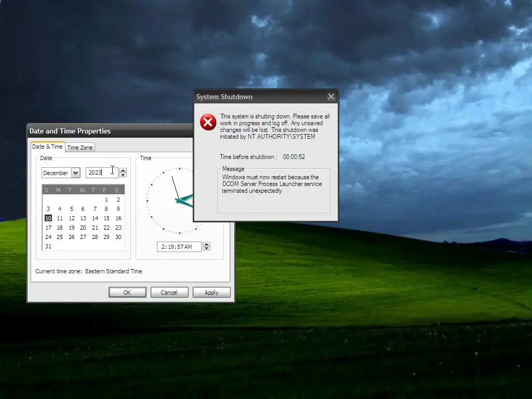Screen dimensions: 532x399
Task: Increase the time with the up spinner
Action: click(x=206, y=244)
